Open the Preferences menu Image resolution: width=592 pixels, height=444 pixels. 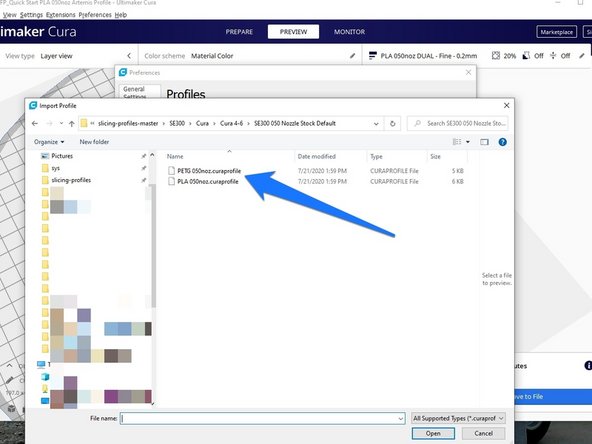pos(95,15)
